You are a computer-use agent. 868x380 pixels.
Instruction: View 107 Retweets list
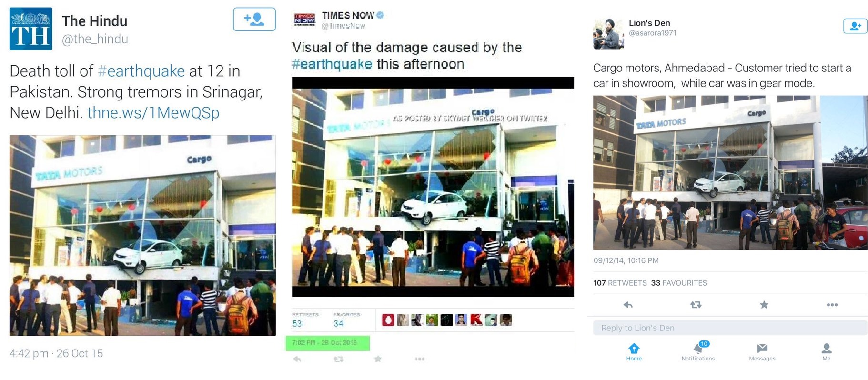tap(620, 283)
